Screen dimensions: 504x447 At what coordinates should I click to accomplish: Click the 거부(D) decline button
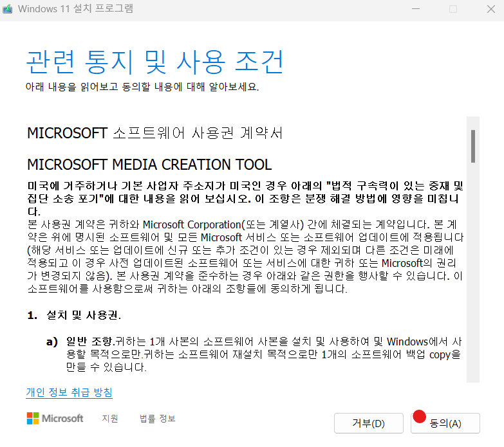[x=369, y=423]
